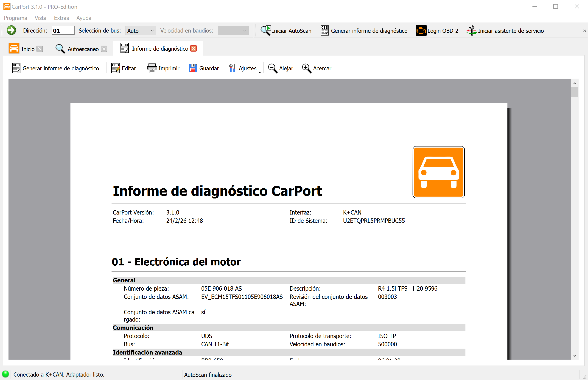Click inside the Dirección input field
Image resolution: width=588 pixels, height=380 pixels.
click(63, 30)
